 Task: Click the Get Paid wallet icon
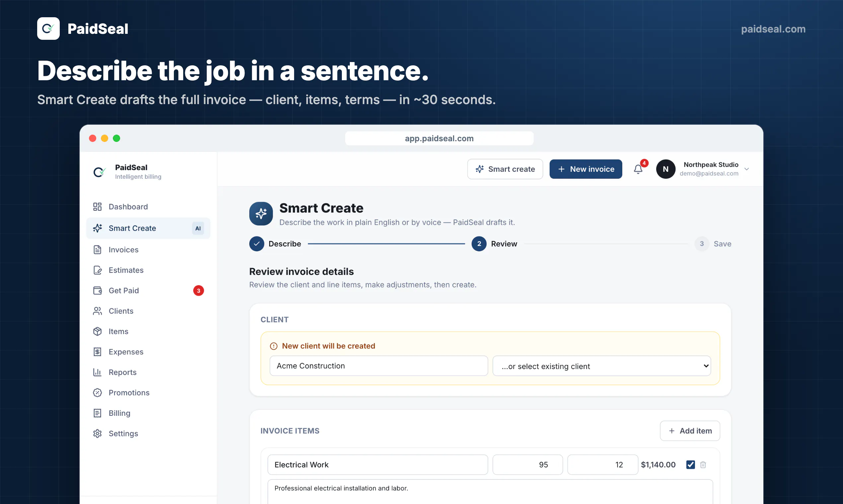pos(98,290)
